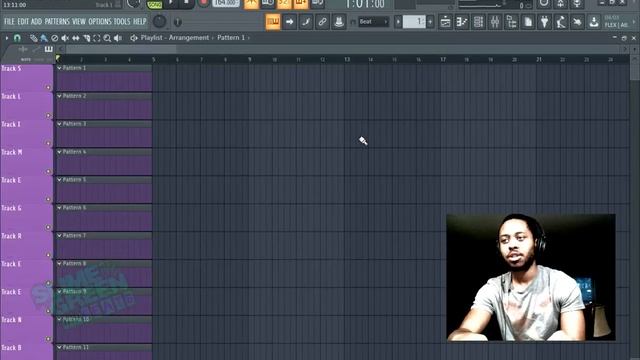Viewport: 640px width, 360px height.
Task: Click the speaker icon before Playlist title
Action: pyautogui.click(x=133, y=38)
